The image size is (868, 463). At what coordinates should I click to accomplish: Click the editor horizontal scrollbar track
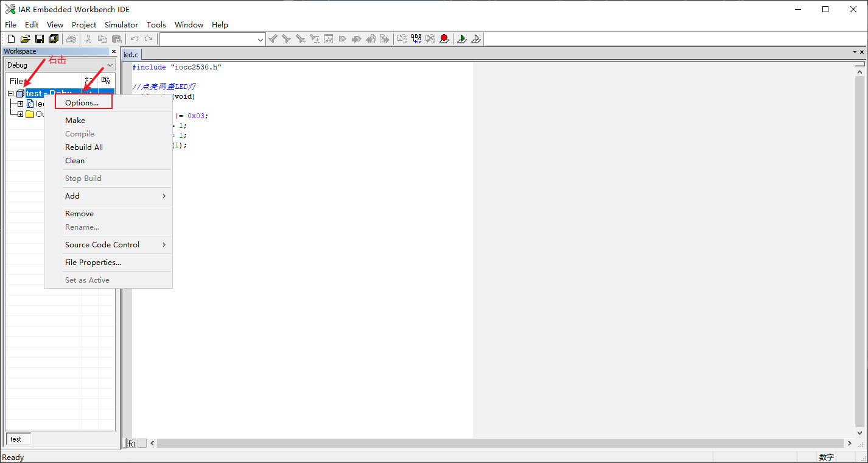[x=500, y=444]
